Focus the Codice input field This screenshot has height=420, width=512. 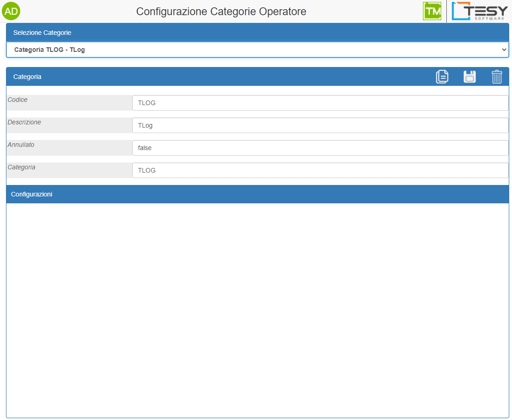coord(320,103)
